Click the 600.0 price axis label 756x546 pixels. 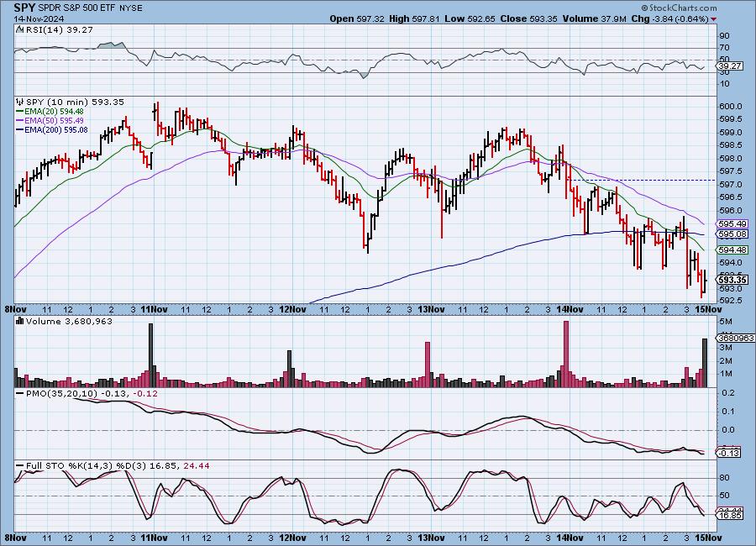click(x=731, y=107)
